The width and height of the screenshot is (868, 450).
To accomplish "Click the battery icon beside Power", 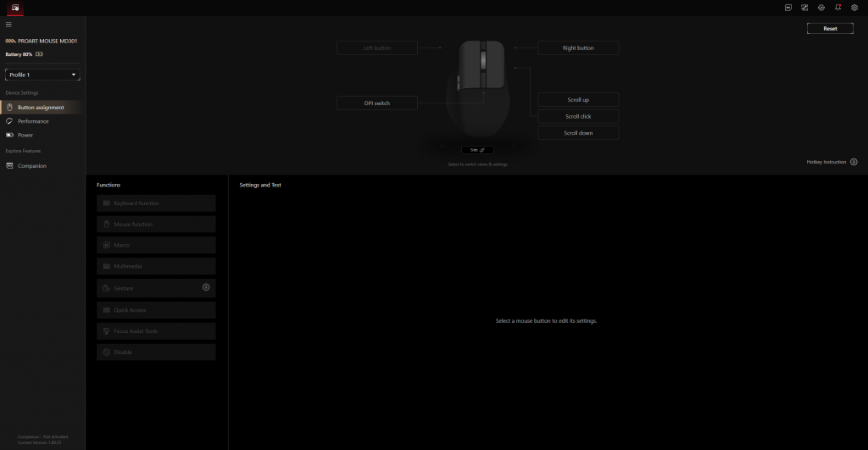I will point(9,135).
